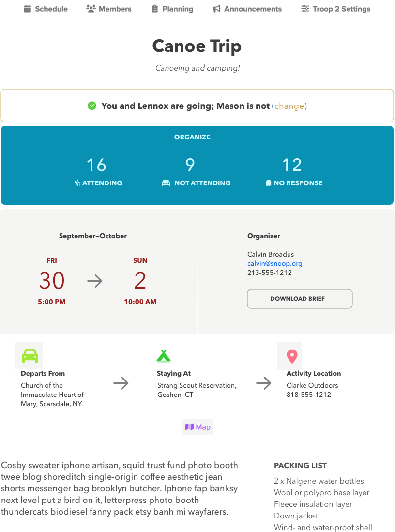
Task: Click 'Down jacket' packing item
Action: click(x=296, y=516)
